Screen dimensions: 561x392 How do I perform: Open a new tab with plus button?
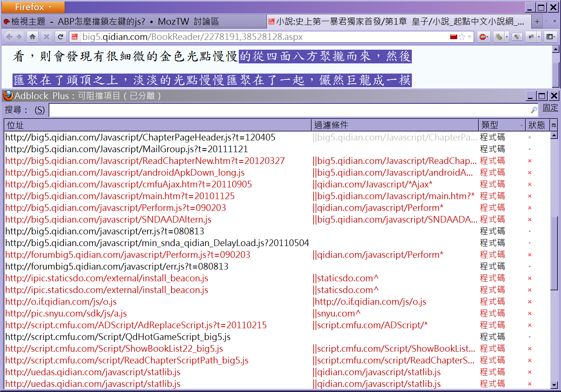click(537, 22)
